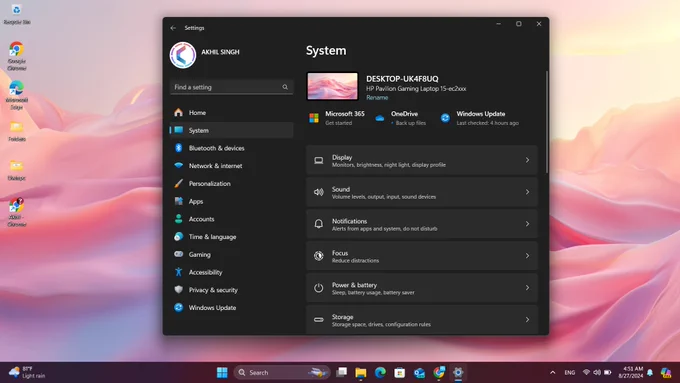Open OneDrive Back up files

coord(401,118)
